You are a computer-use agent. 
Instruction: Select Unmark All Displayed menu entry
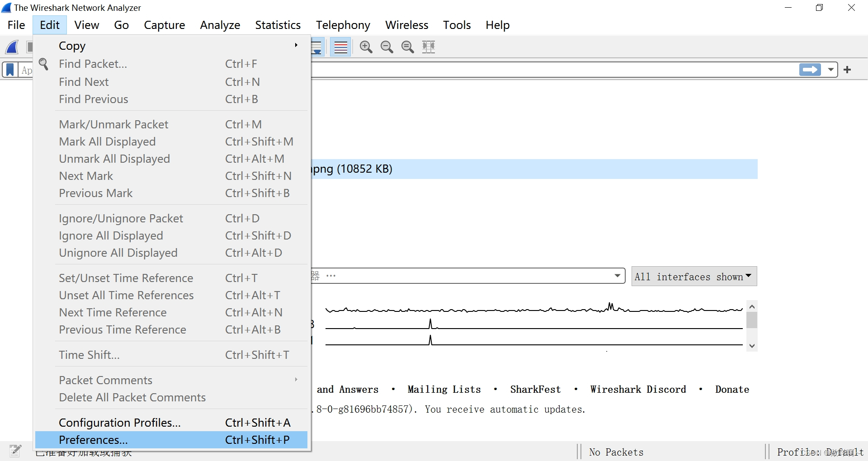[x=171, y=159]
